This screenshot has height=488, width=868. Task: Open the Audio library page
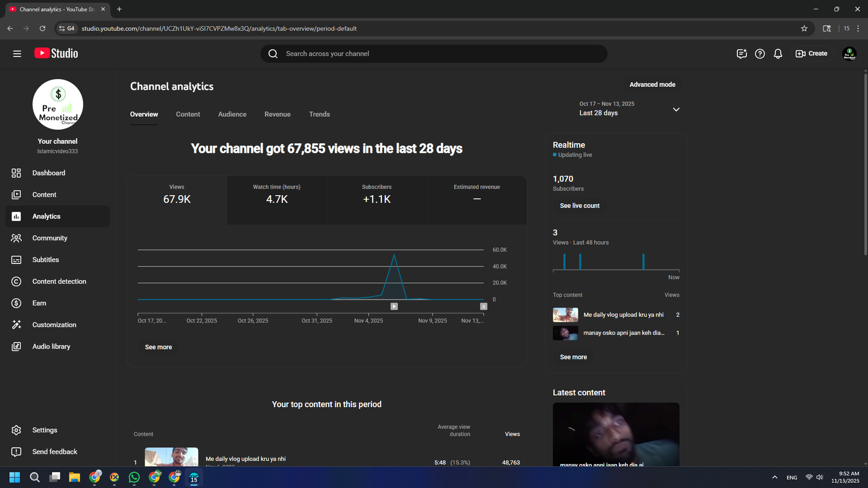pos(51,346)
